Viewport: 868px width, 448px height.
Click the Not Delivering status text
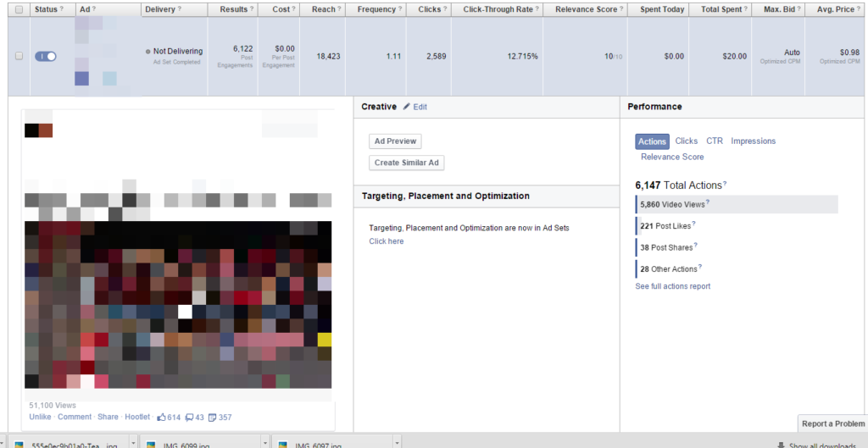tap(178, 52)
